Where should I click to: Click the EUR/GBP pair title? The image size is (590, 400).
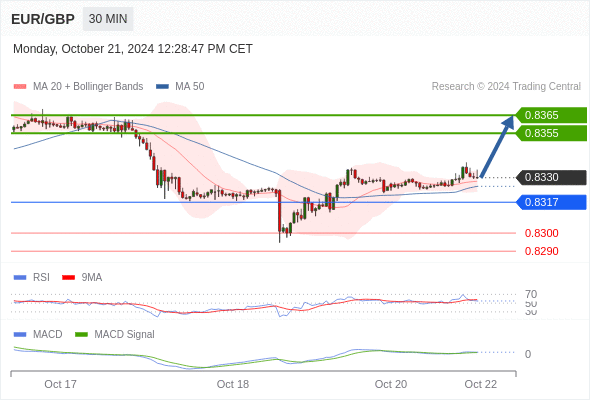pyautogui.click(x=43, y=19)
